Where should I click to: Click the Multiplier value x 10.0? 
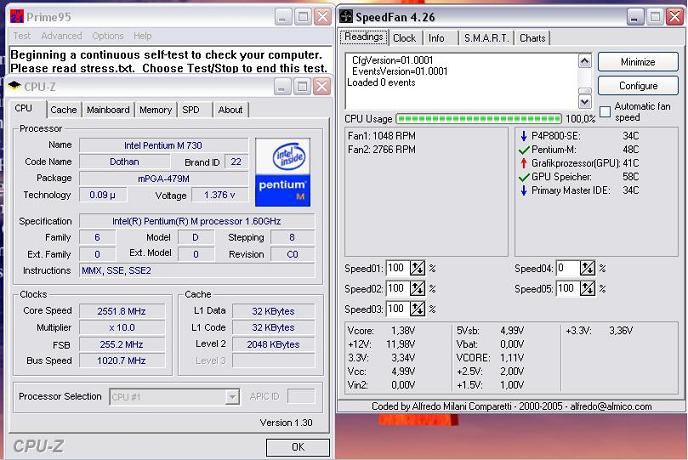(x=122, y=328)
